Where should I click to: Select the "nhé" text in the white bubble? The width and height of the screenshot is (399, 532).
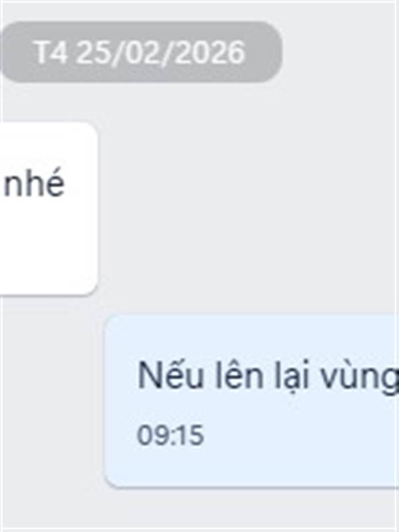34,184
